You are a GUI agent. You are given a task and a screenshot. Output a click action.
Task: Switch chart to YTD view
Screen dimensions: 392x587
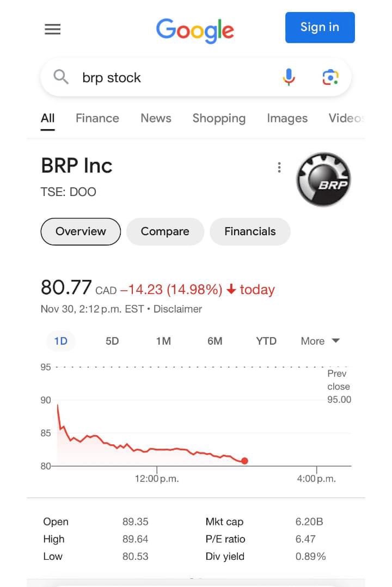point(266,341)
